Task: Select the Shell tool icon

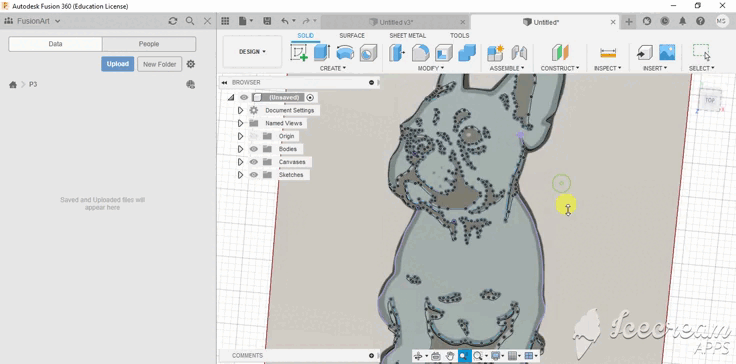Action: coord(444,52)
